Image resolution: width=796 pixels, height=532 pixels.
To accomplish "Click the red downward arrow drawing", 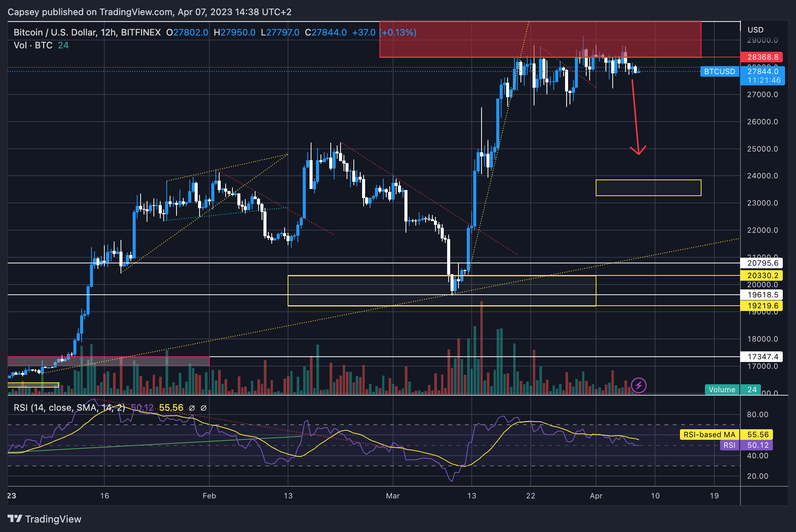I will point(636,117).
